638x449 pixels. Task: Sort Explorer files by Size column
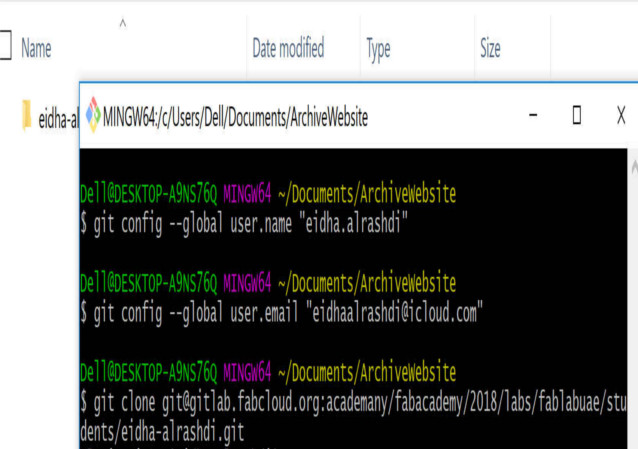(x=490, y=48)
